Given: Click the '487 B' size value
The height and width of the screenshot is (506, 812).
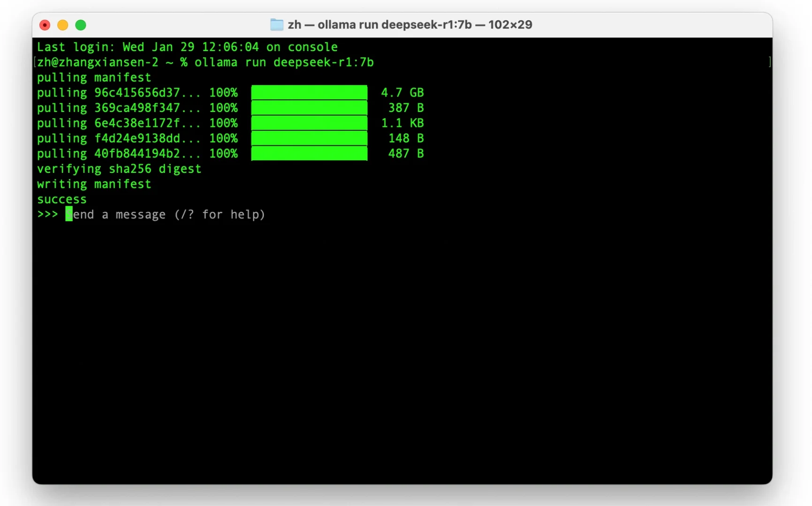Looking at the screenshot, I should [x=406, y=154].
